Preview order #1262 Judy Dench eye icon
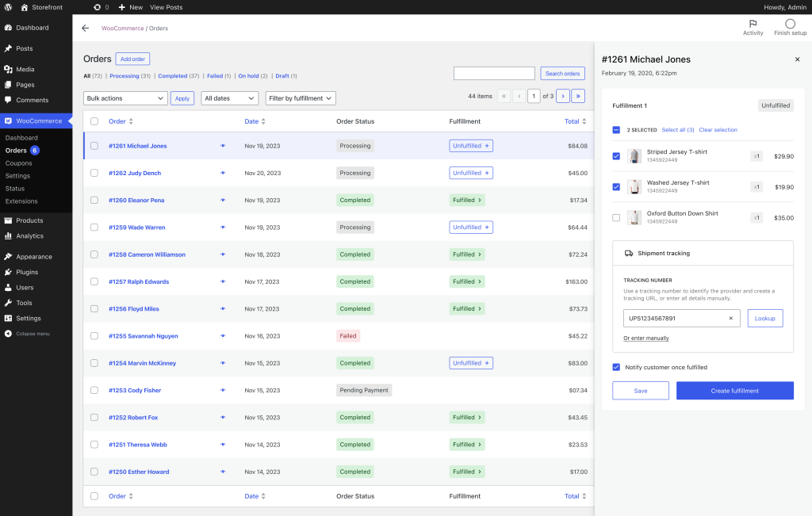This screenshot has width=812, height=516. (x=223, y=173)
